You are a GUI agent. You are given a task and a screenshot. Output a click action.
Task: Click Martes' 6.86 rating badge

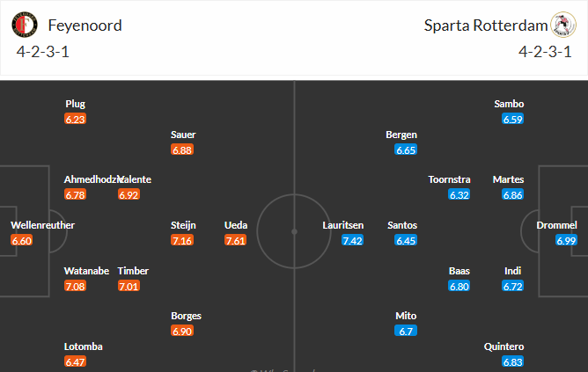pos(513,194)
